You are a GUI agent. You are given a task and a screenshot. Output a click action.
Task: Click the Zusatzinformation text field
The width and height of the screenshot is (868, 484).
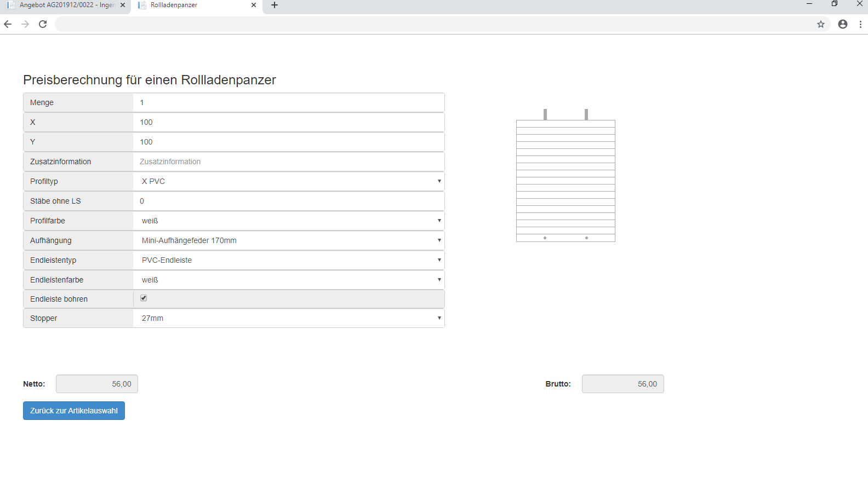click(289, 162)
